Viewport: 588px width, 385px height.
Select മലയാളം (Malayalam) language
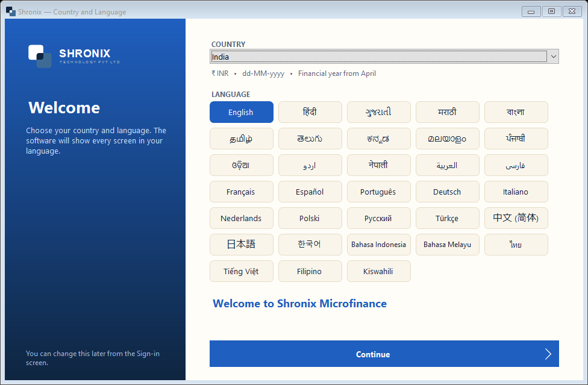448,139
